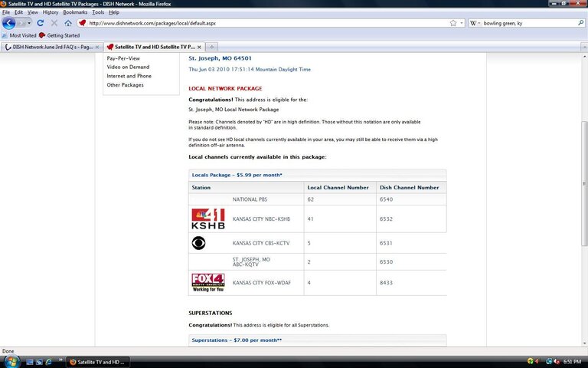Open the Tools menu
This screenshot has width=588, height=368.
[98, 12]
